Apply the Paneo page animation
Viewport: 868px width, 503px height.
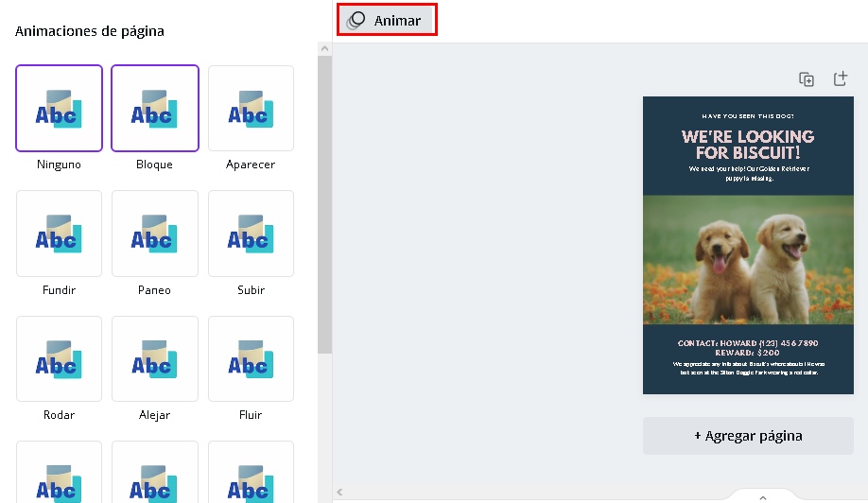tap(154, 234)
